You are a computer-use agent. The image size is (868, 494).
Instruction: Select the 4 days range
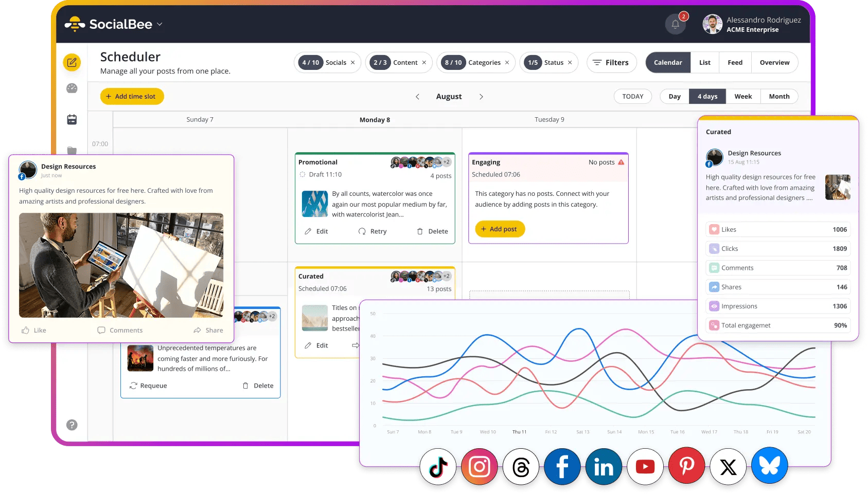(707, 97)
